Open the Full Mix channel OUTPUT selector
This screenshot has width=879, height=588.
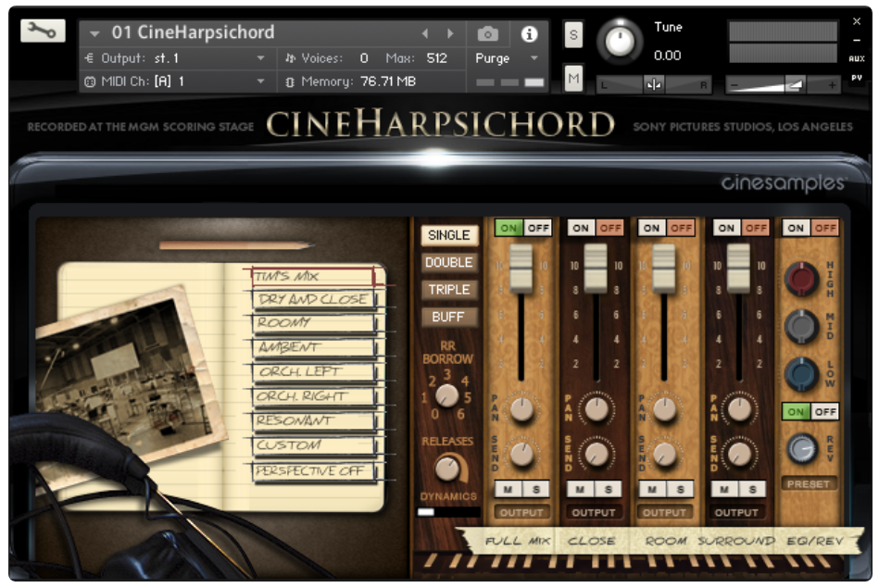pos(521,512)
